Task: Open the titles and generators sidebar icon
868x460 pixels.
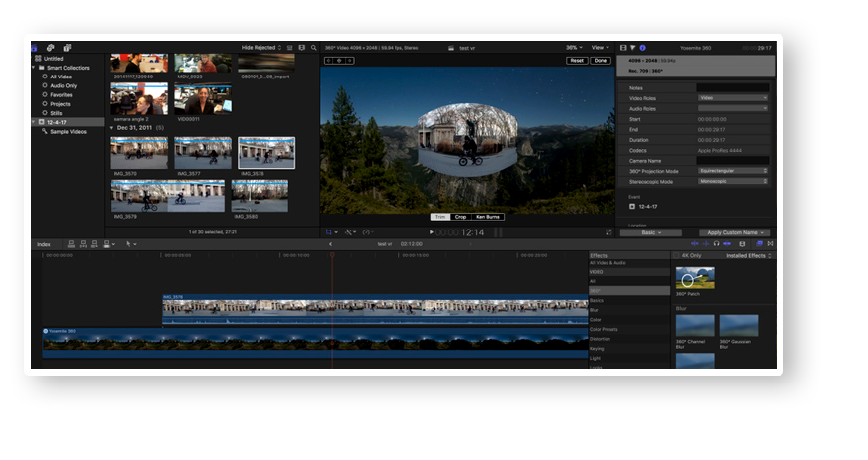Action: pos(67,47)
